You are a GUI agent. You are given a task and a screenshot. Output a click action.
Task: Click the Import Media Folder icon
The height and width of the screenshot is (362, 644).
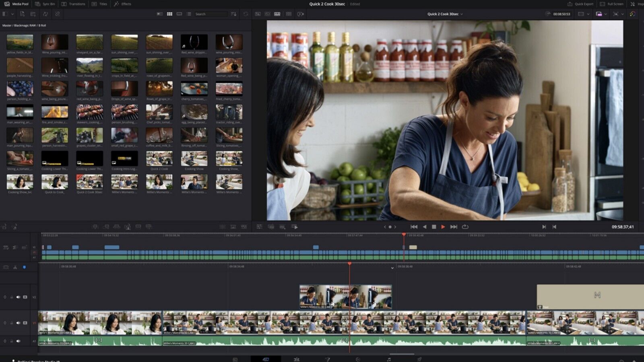33,14
